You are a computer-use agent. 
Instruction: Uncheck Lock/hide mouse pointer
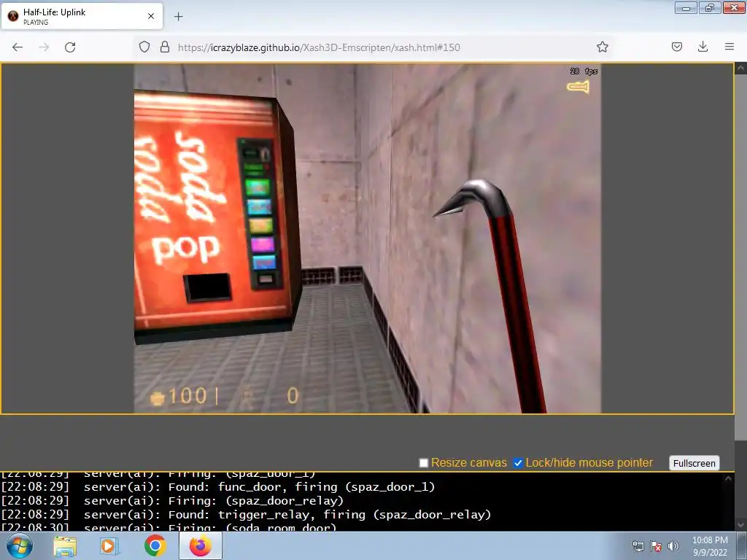click(x=518, y=463)
